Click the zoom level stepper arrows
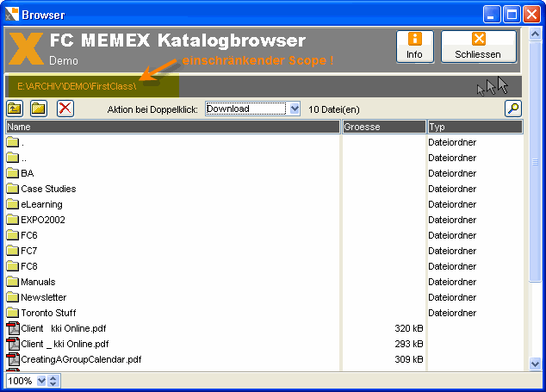 tap(53, 381)
